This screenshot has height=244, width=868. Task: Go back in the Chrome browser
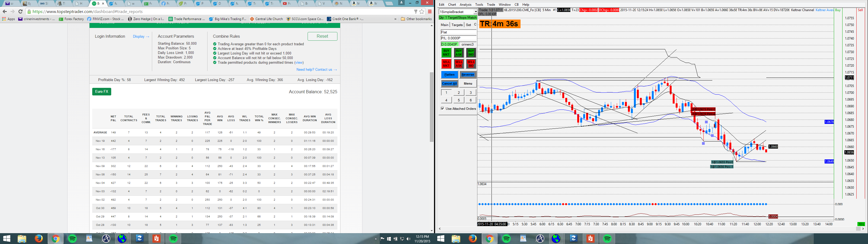coord(5,11)
